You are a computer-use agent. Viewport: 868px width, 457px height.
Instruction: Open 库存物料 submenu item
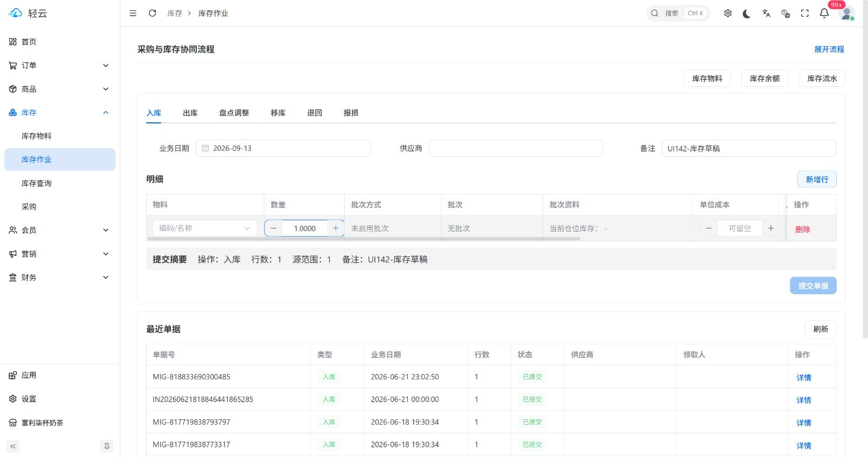[x=60, y=136]
